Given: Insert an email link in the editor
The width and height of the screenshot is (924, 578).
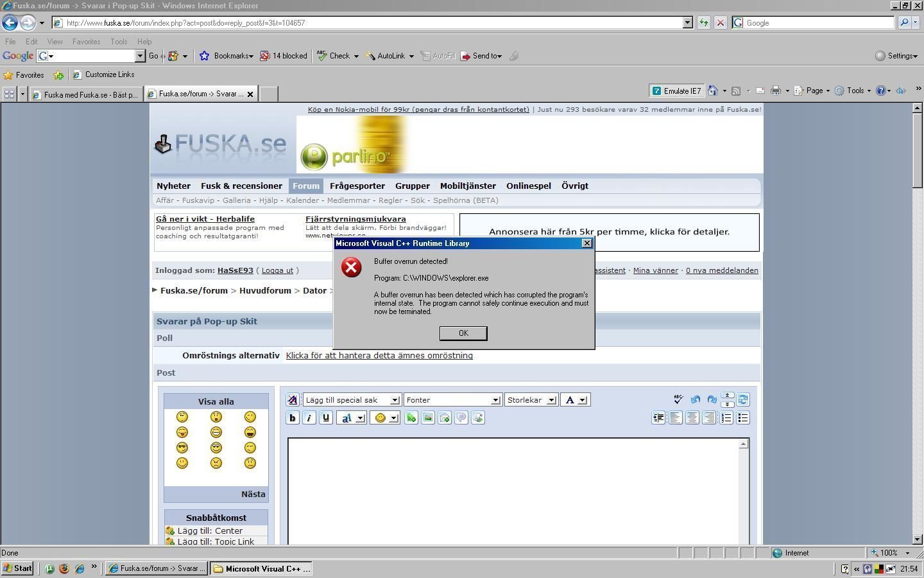Looking at the screenshot, I should click(x=445, y=418).
